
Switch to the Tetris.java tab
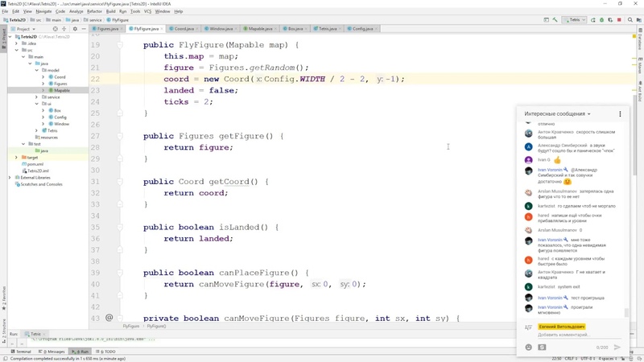(328, 29)
